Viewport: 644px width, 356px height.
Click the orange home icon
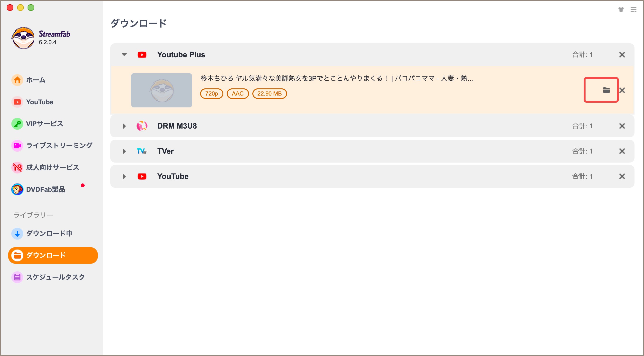[x=17, y=80]
